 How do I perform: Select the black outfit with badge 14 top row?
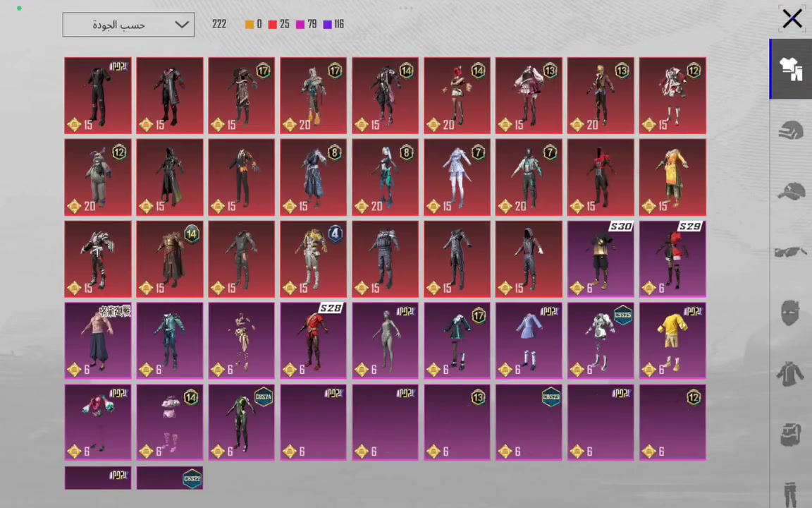click(386, 95)
